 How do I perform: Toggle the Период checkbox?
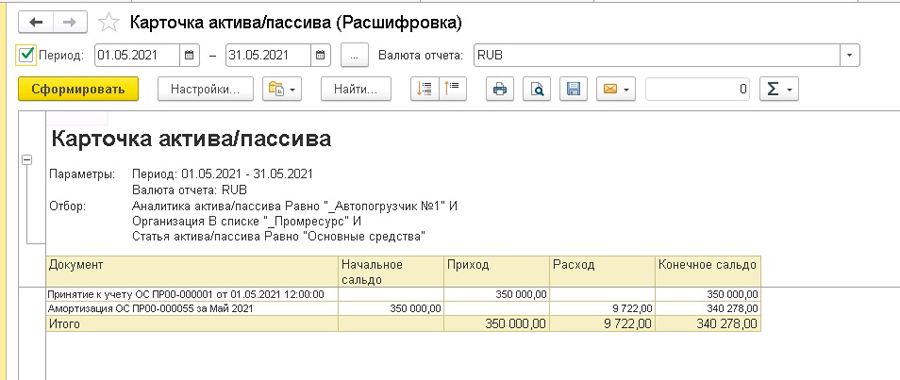click(26, 55)
